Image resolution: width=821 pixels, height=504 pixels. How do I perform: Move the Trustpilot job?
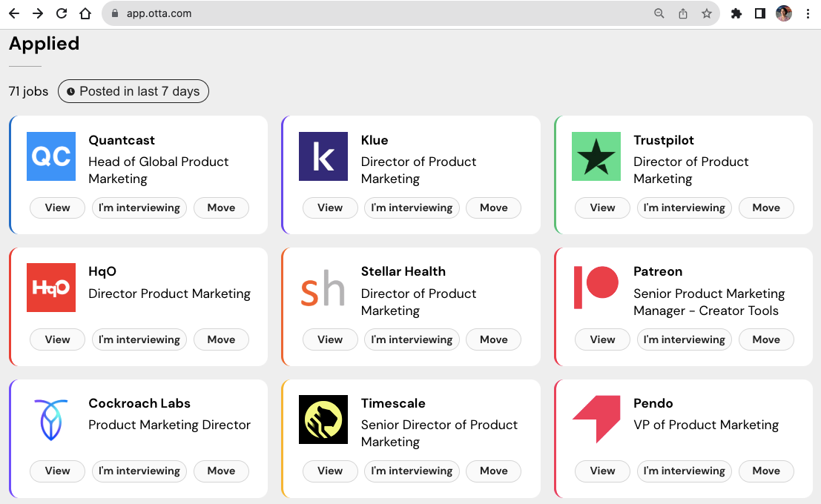[766, 208]
